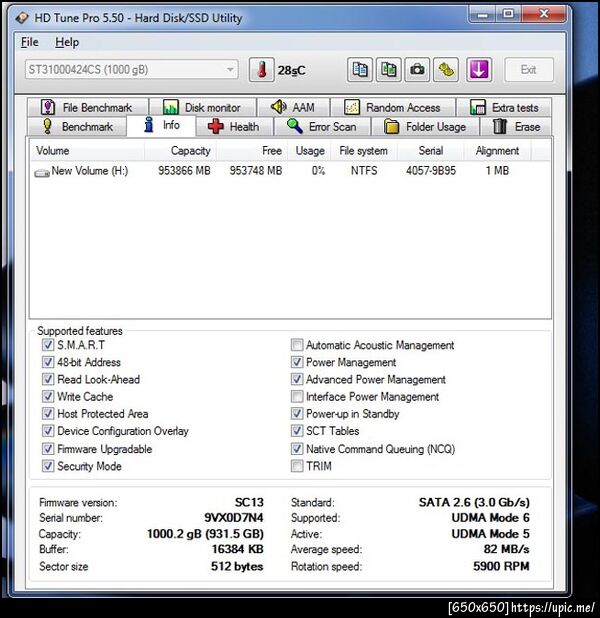Switch to the Folder Usage tab
Image resolution: width=600 pixels, height=618 pixels.
(x=425, y=127)
